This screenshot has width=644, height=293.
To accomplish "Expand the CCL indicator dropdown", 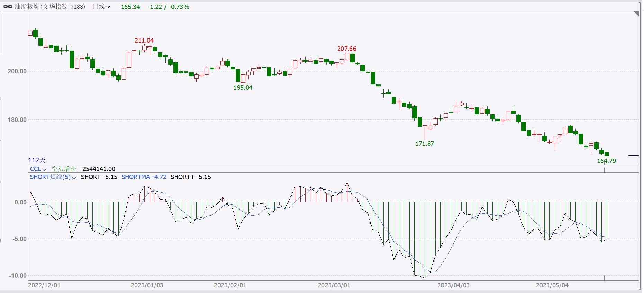I will [x=38, y=169].
